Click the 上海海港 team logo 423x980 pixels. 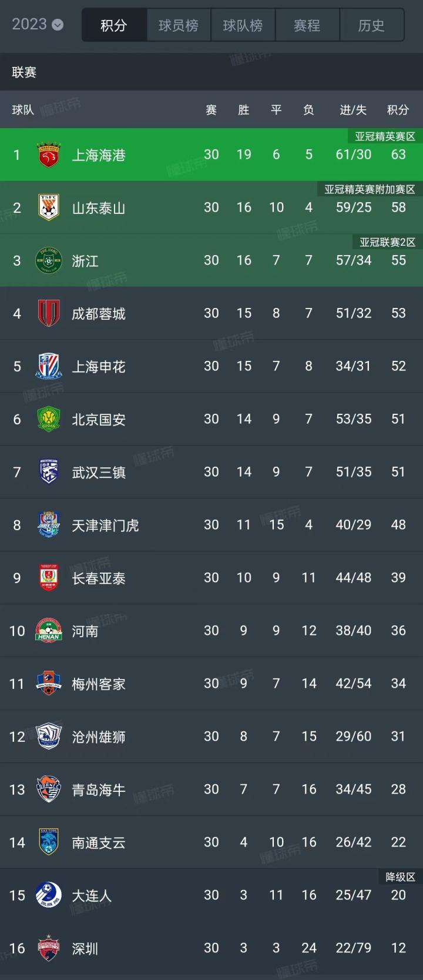click(x=49, y=155)
